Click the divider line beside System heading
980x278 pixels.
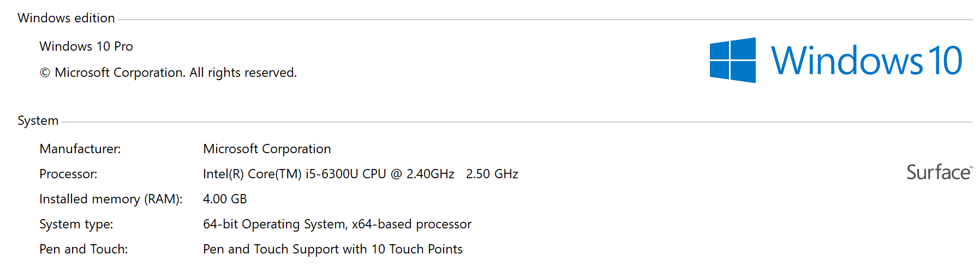(517, 122)
